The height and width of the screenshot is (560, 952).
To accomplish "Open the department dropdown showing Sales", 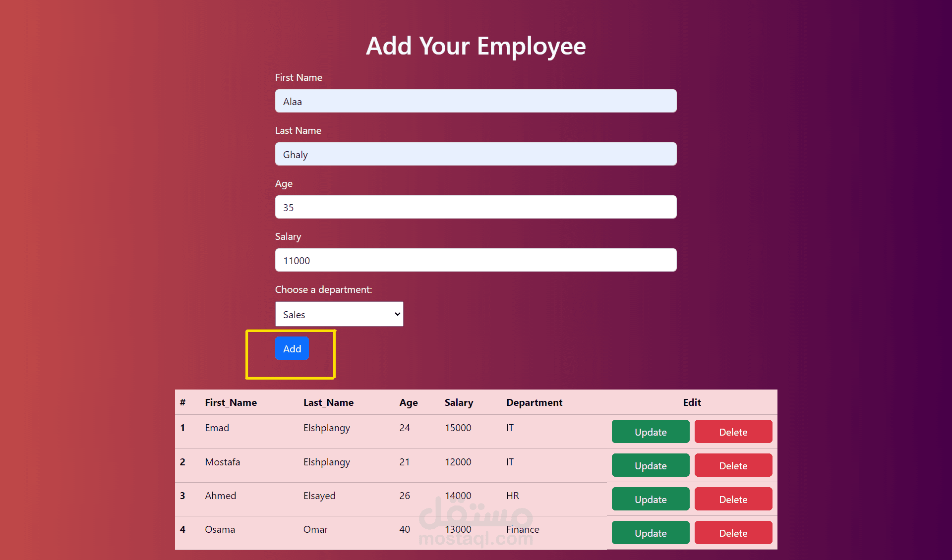I will pyautogui.click(x=339, y=314).
